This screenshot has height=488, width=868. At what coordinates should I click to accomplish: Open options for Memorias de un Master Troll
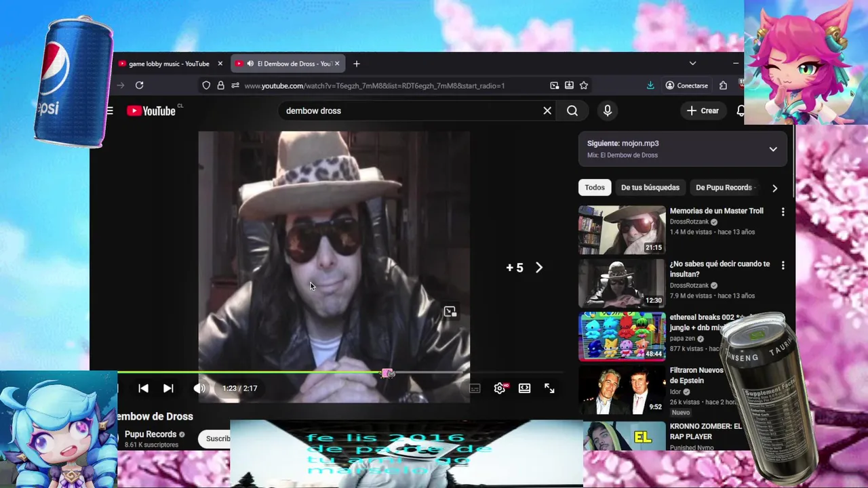pos(783,212)
